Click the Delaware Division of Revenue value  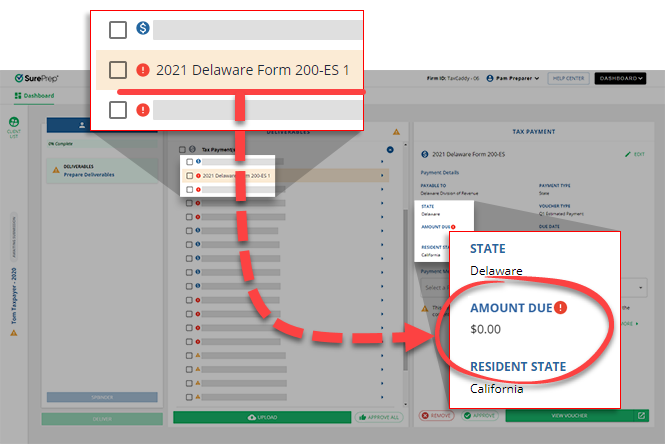(449, 193)
